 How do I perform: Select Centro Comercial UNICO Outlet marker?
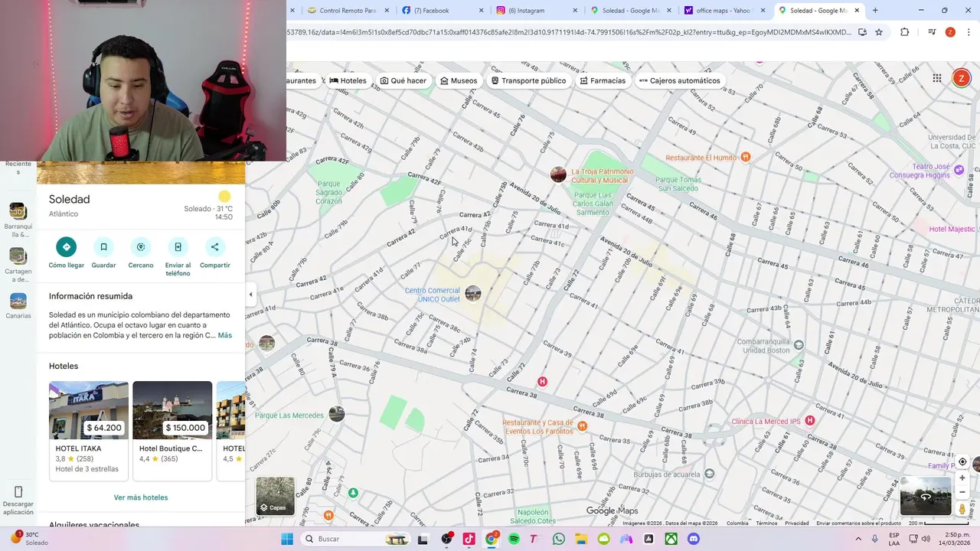[473, 294]
